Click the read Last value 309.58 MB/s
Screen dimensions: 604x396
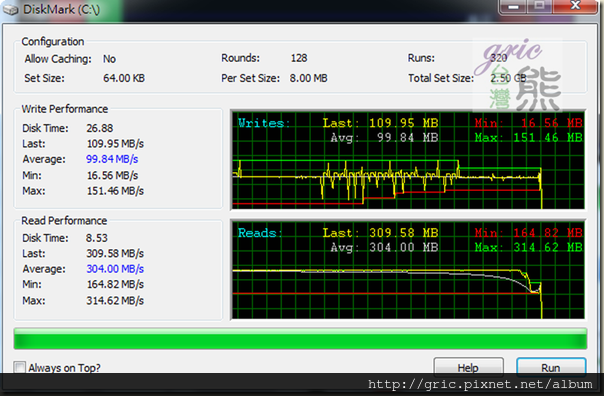click(115, 253)
